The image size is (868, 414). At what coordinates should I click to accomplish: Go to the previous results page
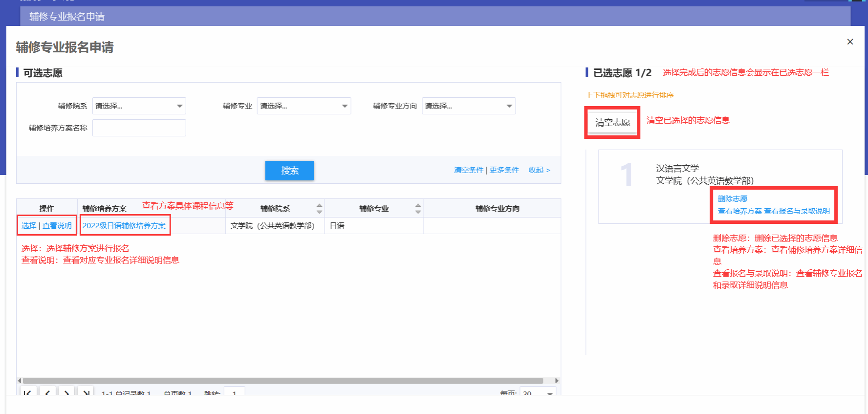coord(47,392)
